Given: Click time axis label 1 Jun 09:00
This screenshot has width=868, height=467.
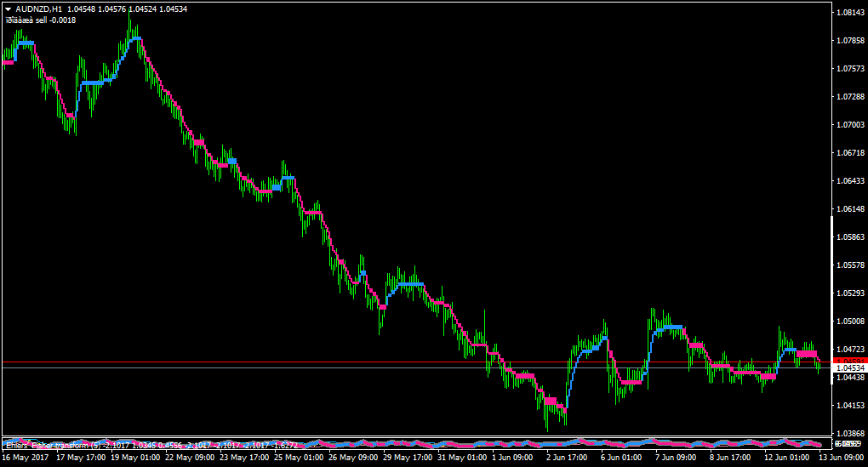Looking at the screenshot, I should coord(512,458).
